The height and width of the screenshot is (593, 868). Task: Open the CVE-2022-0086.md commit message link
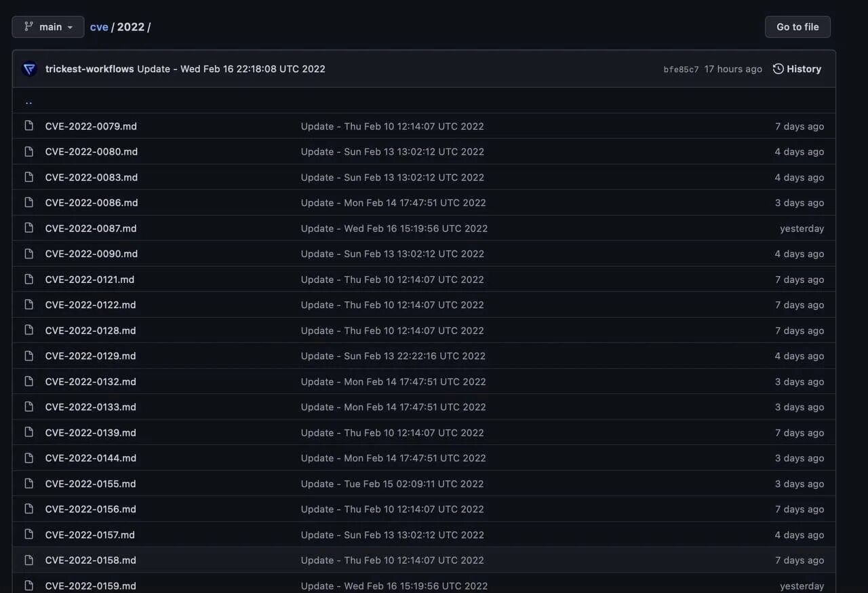[x=393, y=203]
